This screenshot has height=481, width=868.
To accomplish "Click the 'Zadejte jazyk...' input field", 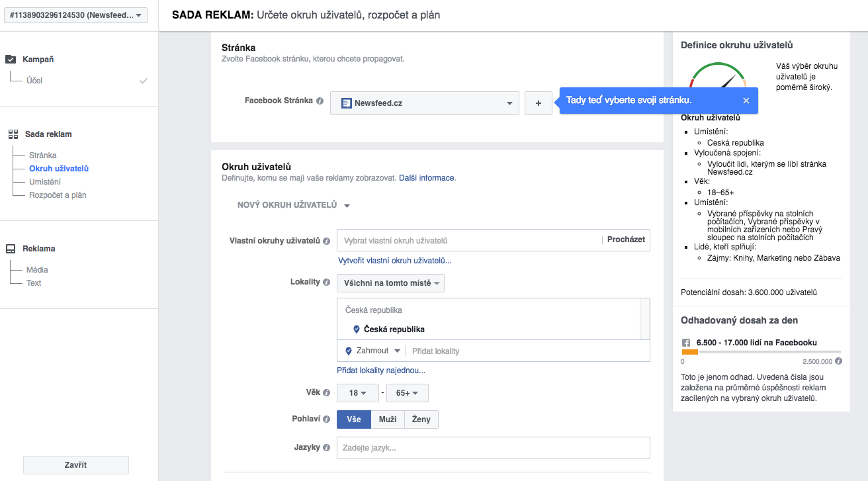I will pyautogui.click(x=494, y=448).
